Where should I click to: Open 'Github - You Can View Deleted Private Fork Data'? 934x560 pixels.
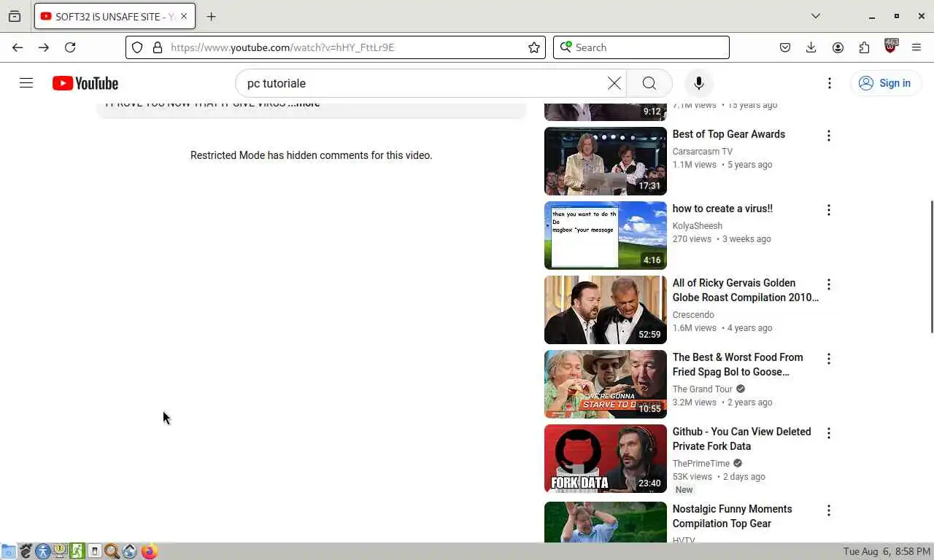[x=742, y=439]
